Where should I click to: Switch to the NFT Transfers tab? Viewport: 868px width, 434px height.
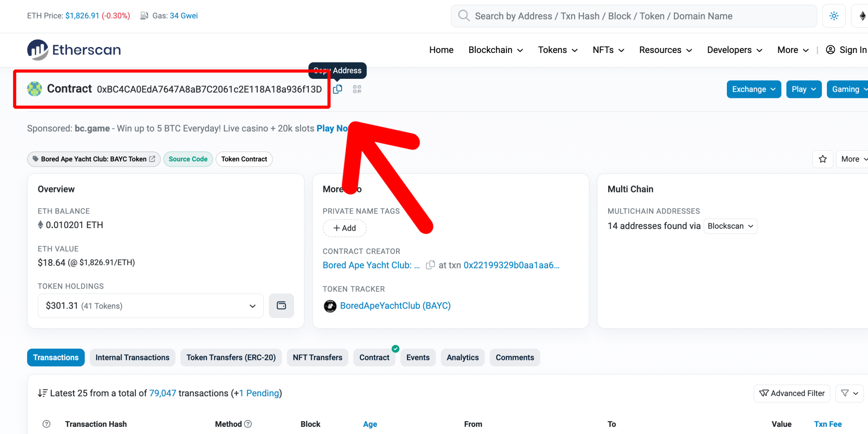click(317, 357)
